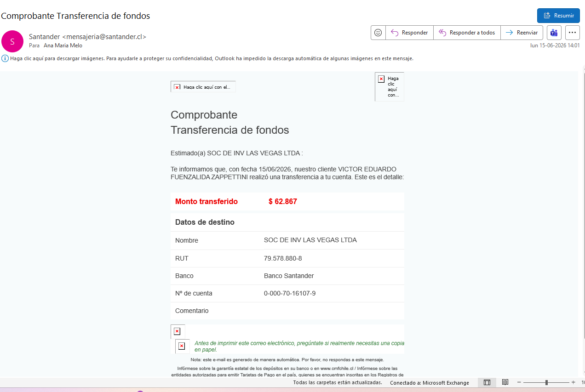Click the zoom in plus button
Image resolution: width=585 pixels, height=392 pixels.
pyautogui.click(x=573, y=382)
